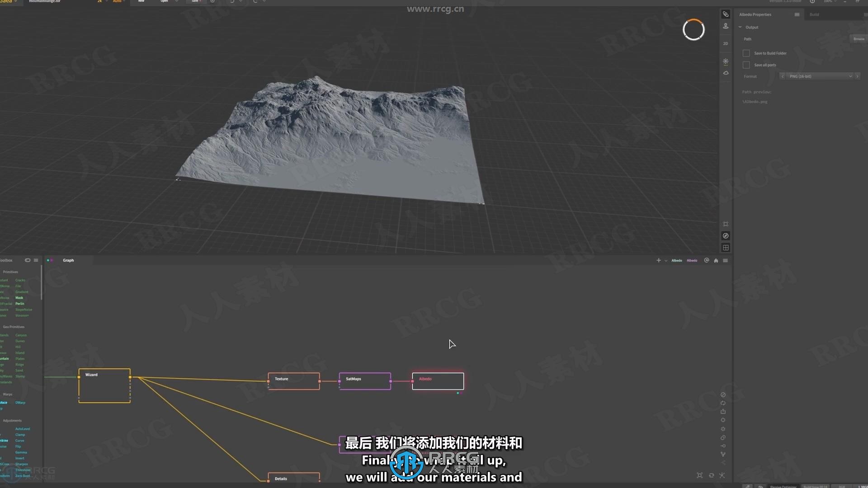Add a Ridge node from Toolbox
This screenshot has width=868, height=488.
click(x=19, y=365)
